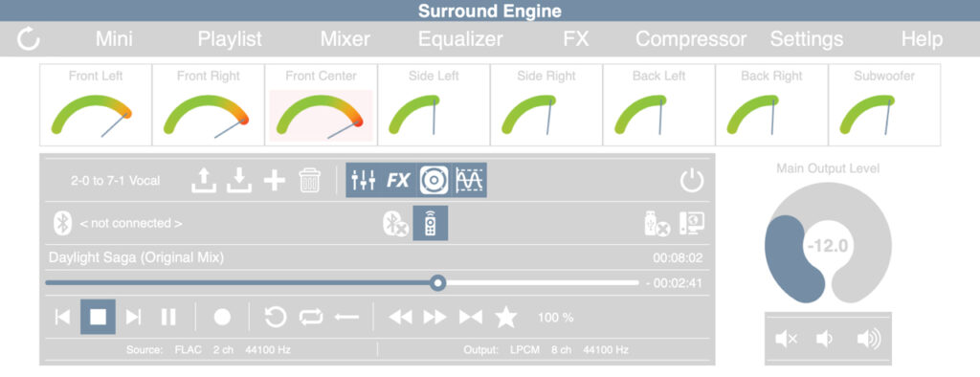Open the Playlist tab
Viewport: 980px width, 377px height.
click(230, 39)
